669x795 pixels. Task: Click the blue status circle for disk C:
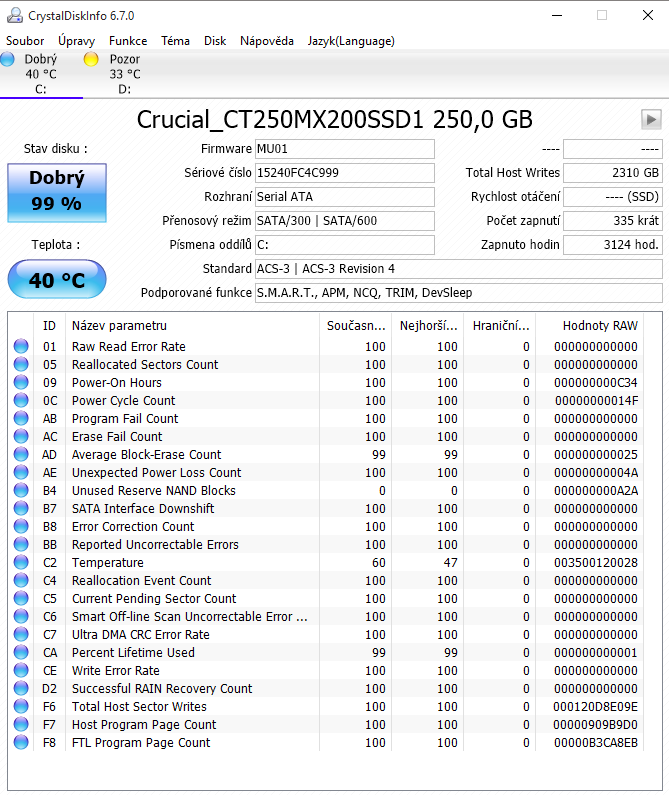[8, 59]
